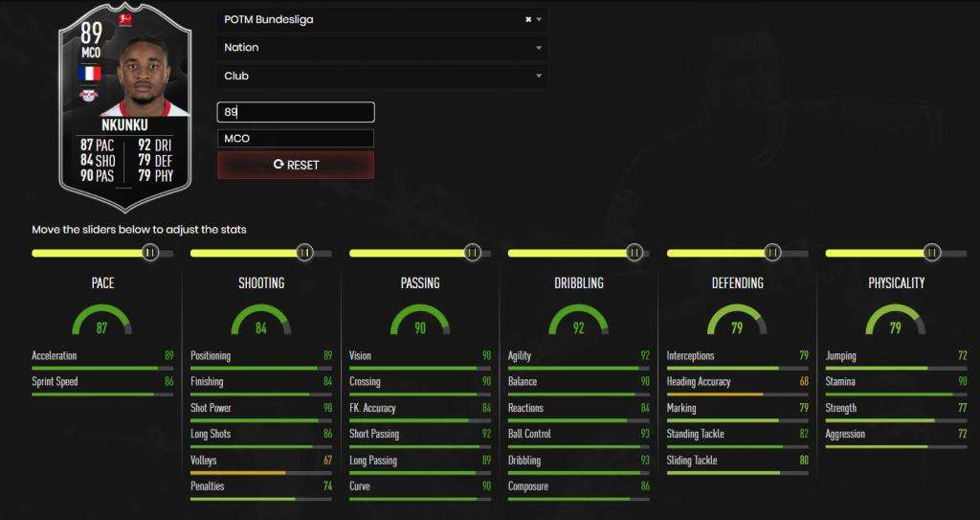Viewport: 980px width, 520px height.
Task: Click the Aggression stat label
Action: (x=846, y=434)
